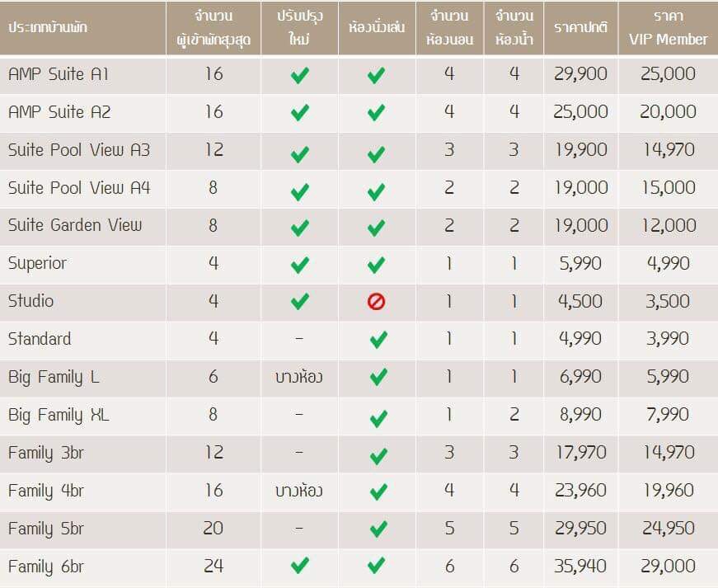Click the 35,940 price for Family 6br
The width and height of the screenshot is (718, 588).
580,567
